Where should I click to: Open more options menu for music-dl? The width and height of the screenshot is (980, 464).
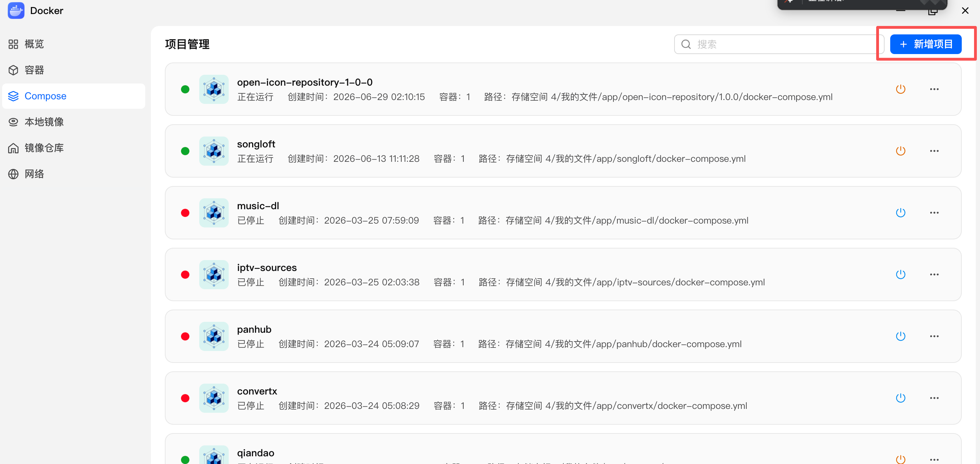(x=934, y=212)
